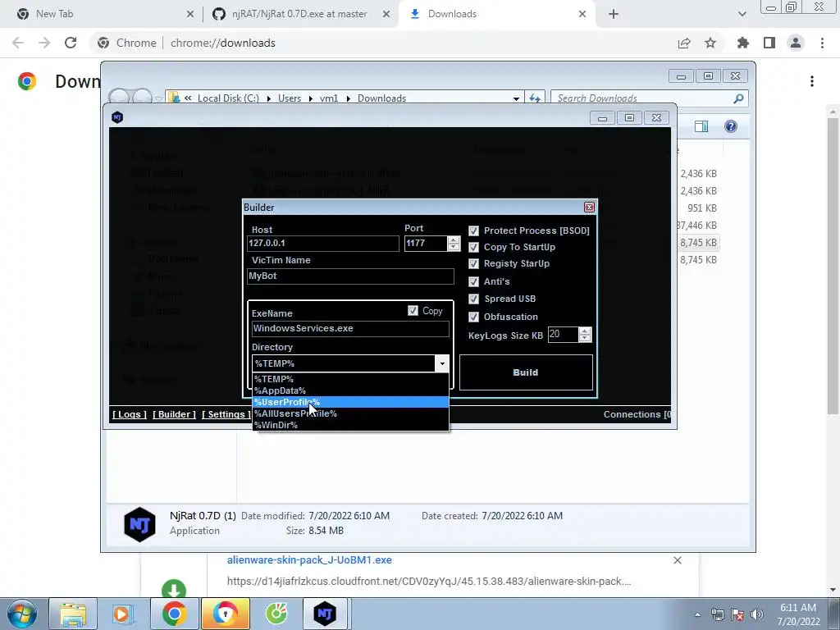Open Chrome side panel icon
This screenshot has height=630, width=840.
tap(769, 43)
